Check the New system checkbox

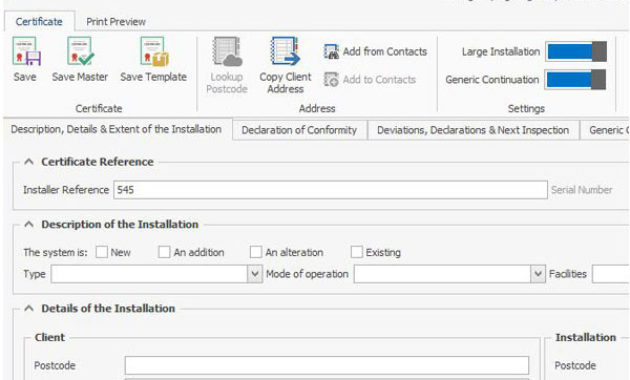click(101, 252)
